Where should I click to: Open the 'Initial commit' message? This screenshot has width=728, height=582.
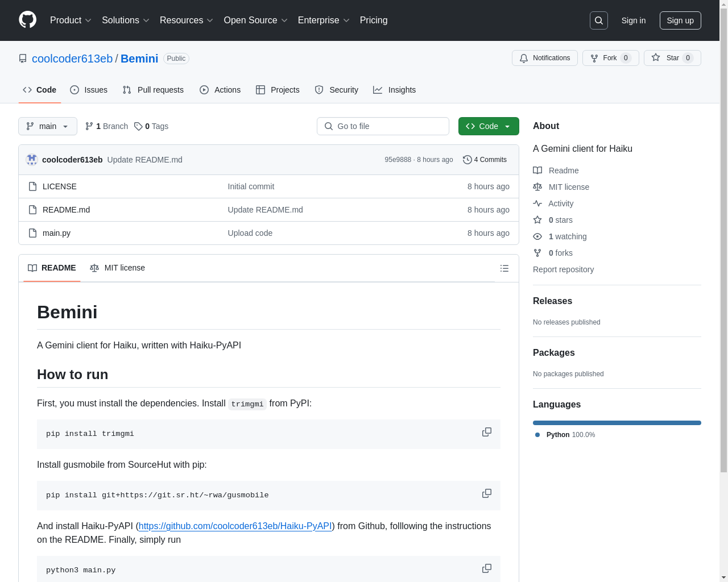coord(251,186)
